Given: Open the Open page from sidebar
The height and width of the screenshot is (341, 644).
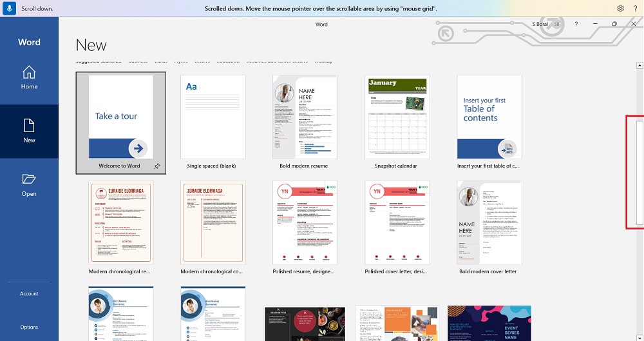Looking at the screenshot, I should pos(29,185).
